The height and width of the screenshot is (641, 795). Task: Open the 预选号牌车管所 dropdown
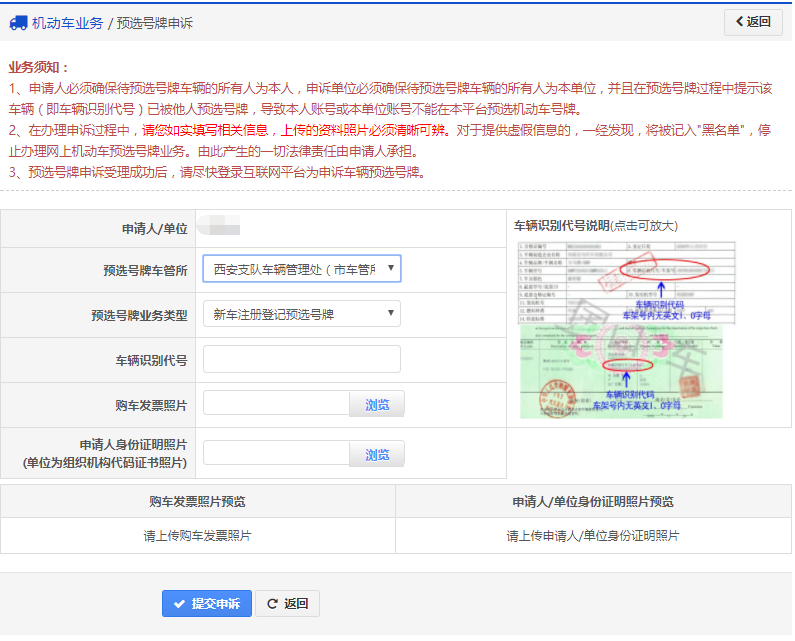coord(301,269)
